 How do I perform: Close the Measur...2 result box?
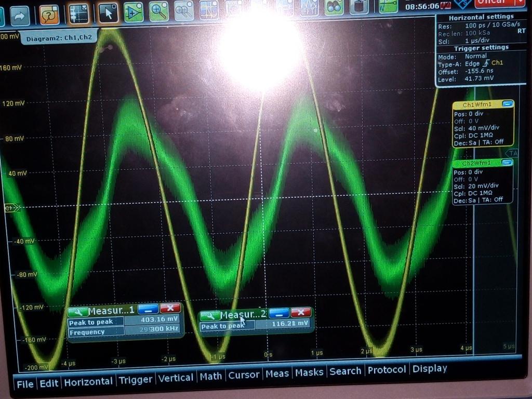point(301,312)
